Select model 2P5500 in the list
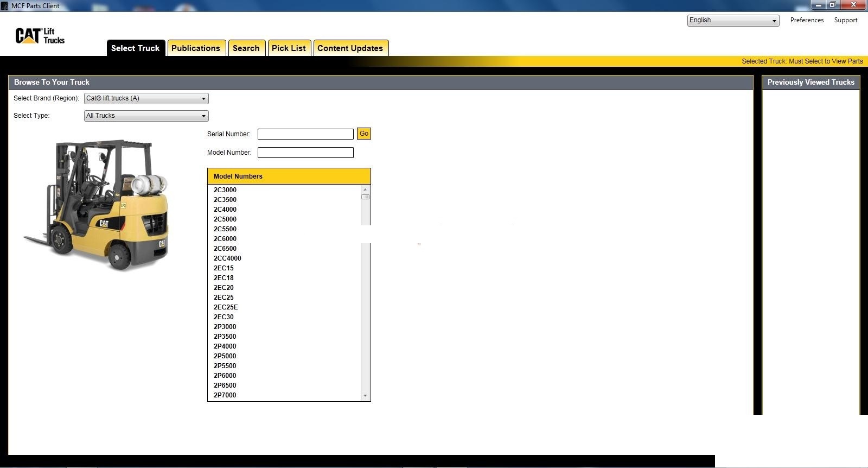Image resolution: width=868 pixels, height=468 pixels. (225, 366)
